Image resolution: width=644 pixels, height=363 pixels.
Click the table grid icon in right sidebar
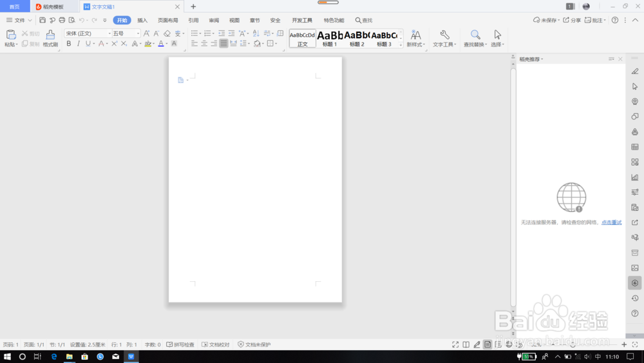click(635, 147)
